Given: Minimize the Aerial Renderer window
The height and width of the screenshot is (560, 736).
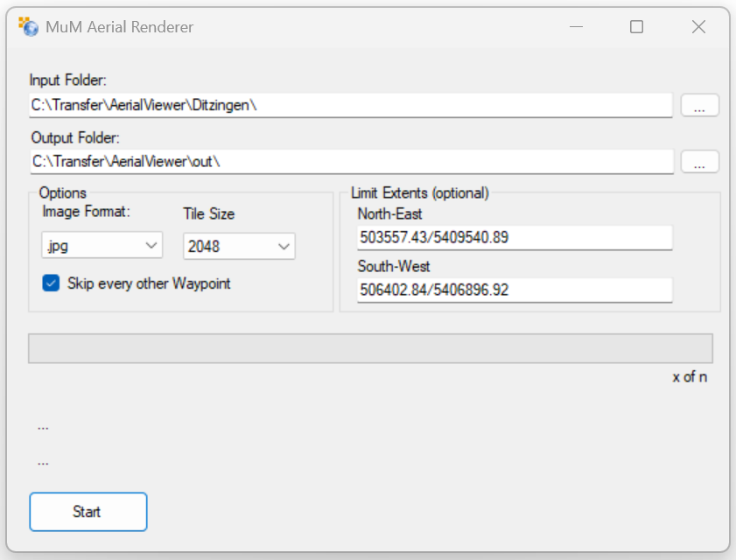Looking at the screenshot, I should [575, 27].
